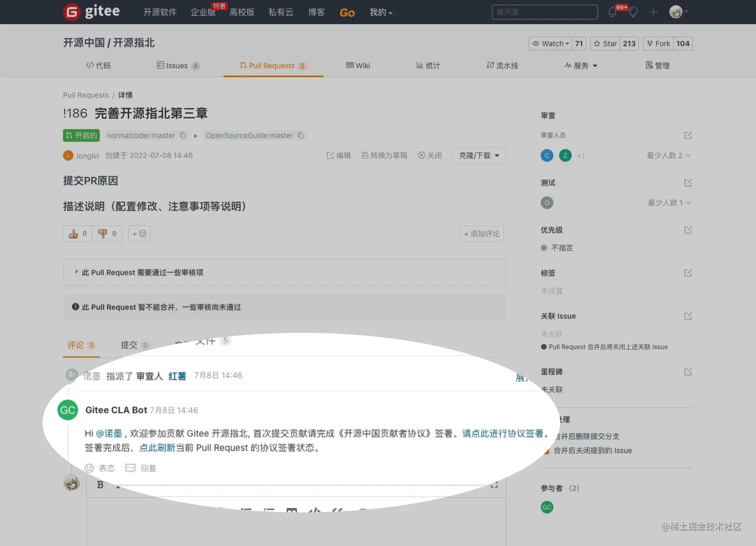
Task: Click the bold B formatting button
Action: tap(100, 484)
